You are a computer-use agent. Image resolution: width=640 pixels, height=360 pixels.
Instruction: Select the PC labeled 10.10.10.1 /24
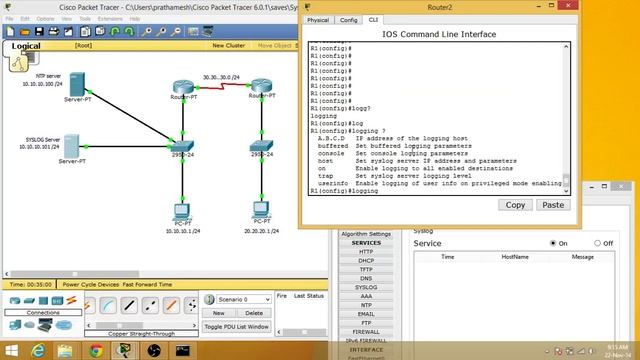click(x=182, y=211)
